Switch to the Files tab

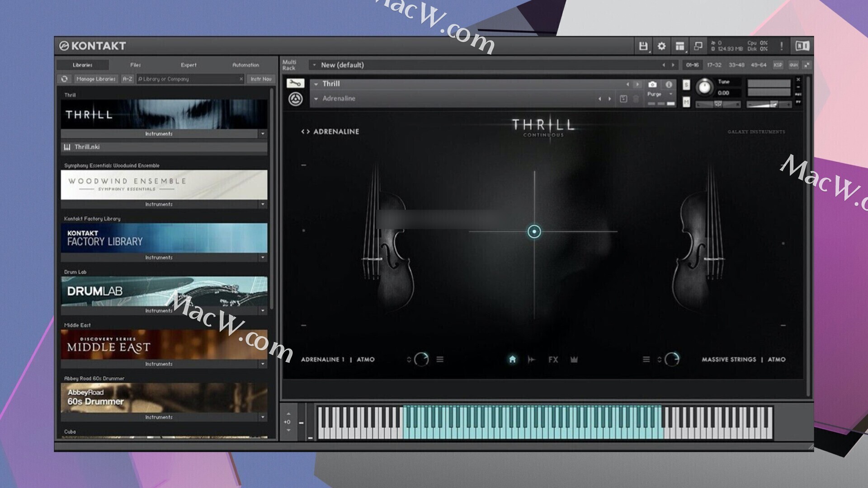136,65
